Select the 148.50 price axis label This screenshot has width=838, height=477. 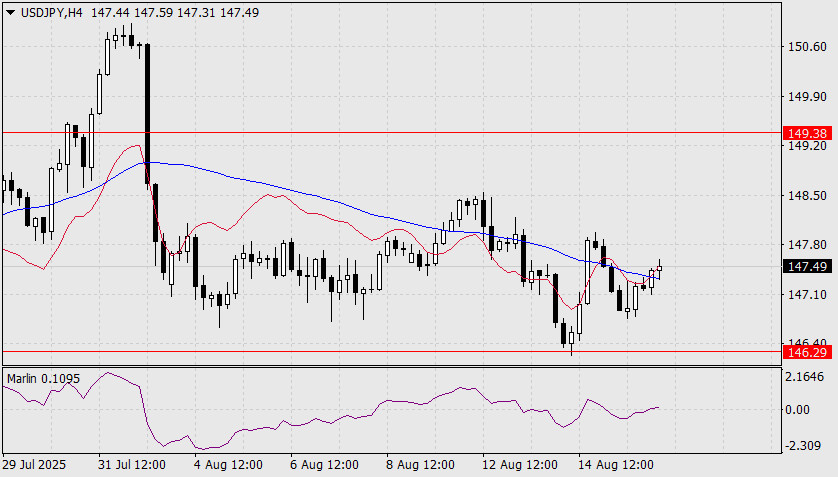(807, 196)
